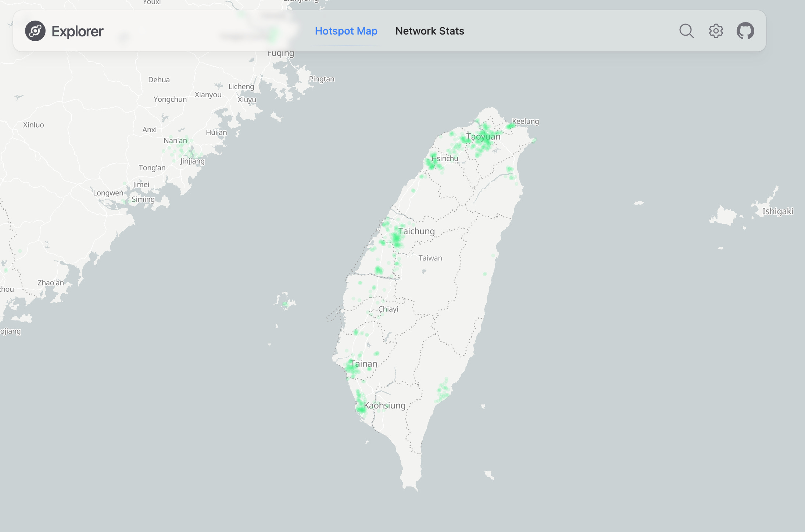Click the Explorer title text
Screen dimensions: 805x532
pyautogui.click(x=78, y=31)
